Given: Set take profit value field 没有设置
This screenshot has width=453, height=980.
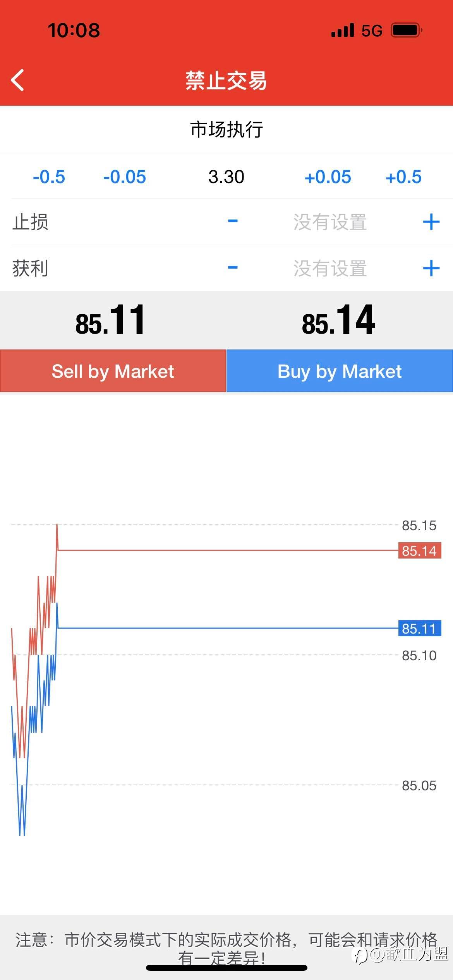Looking at the screenshot, I should tap(330, 268).
